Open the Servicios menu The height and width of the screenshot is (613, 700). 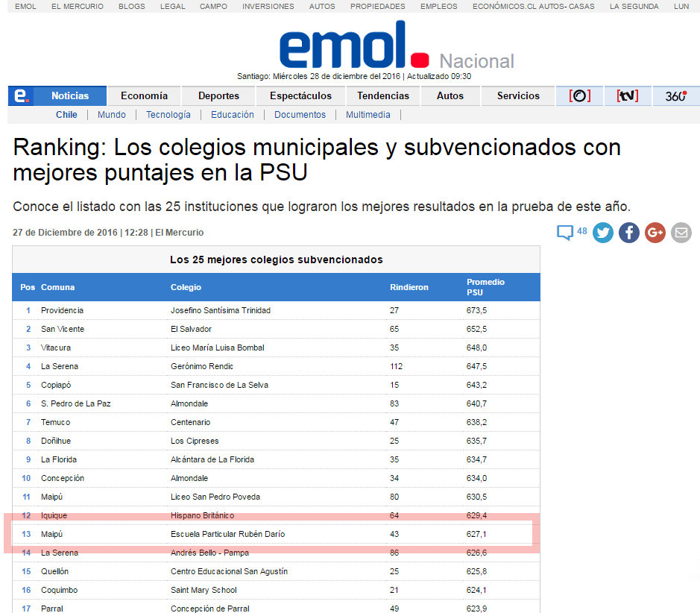tap(518, 96)
